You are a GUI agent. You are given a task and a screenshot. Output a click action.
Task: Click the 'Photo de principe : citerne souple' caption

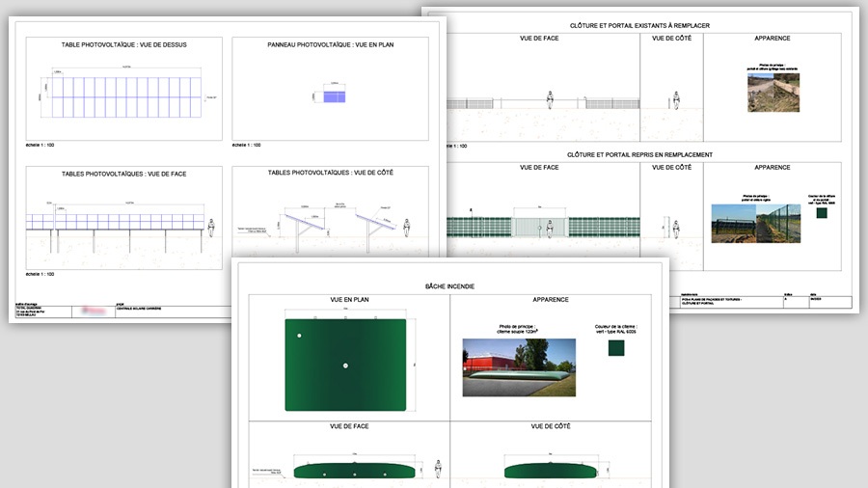point(517,329)
